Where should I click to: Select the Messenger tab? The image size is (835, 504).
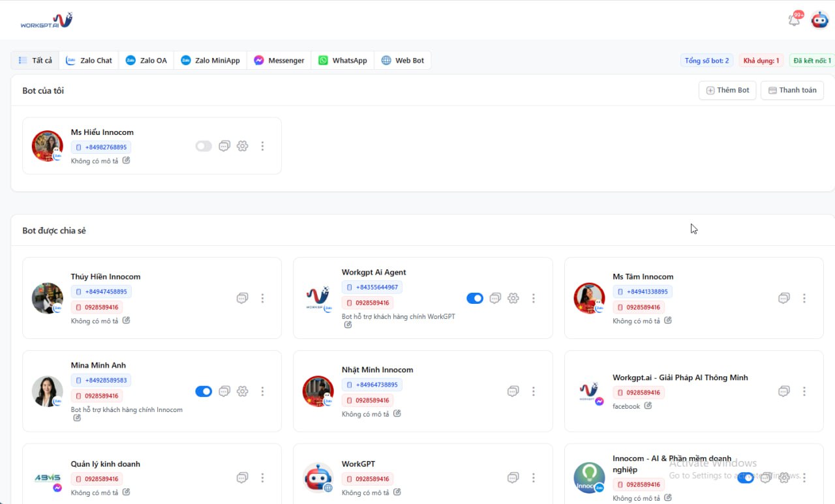click(x=279, y=61)
